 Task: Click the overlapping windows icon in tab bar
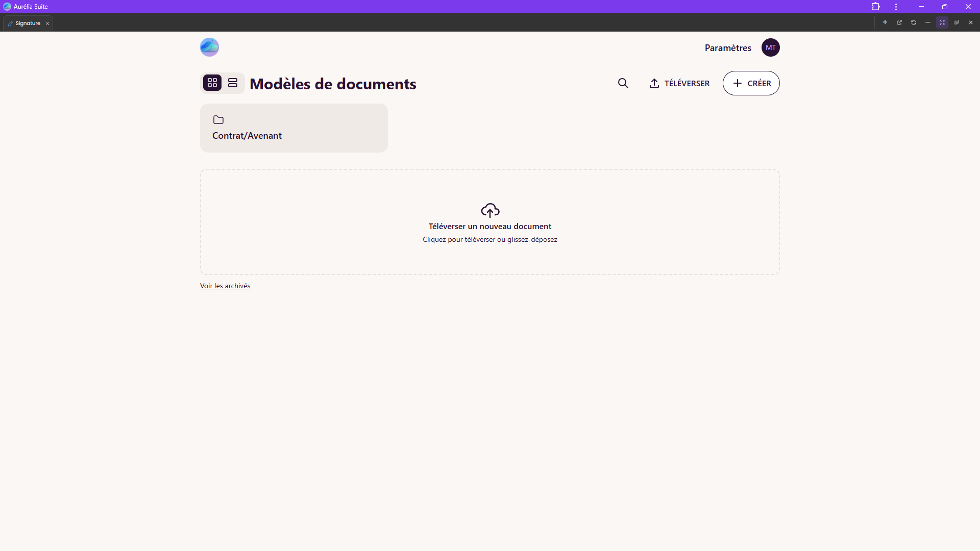coord(957,22)
